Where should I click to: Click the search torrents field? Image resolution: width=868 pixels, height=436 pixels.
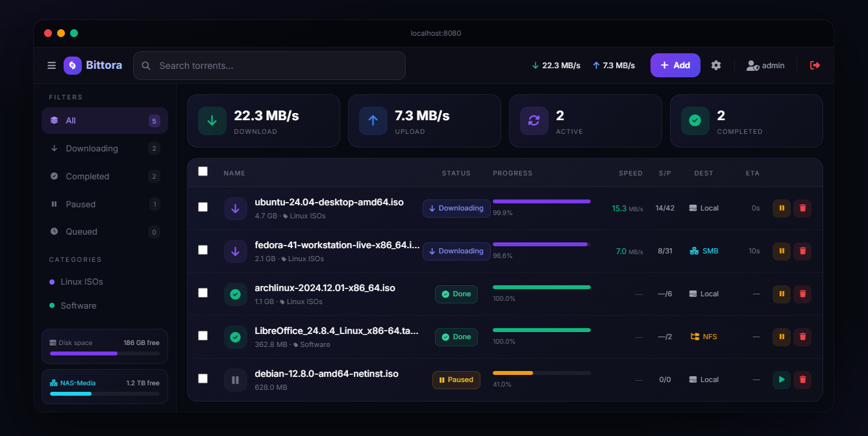coord(269,65)
